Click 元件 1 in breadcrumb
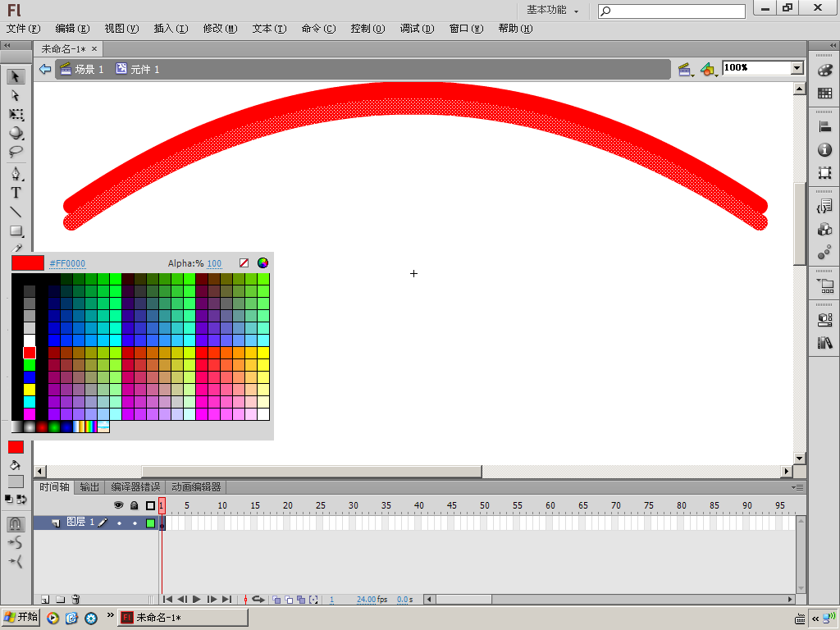This screenshot has height=630, width=840. (x=138, y=69)
